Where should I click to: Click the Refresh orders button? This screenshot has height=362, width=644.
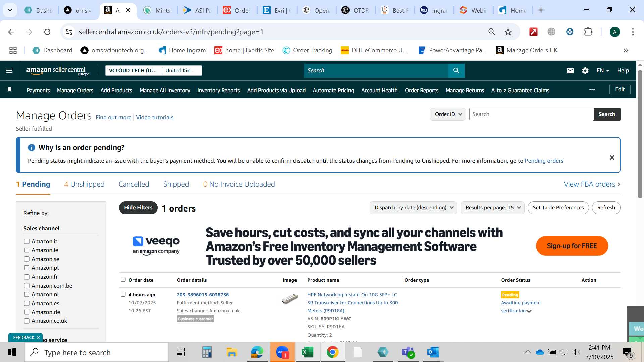[x=606, y=208]
